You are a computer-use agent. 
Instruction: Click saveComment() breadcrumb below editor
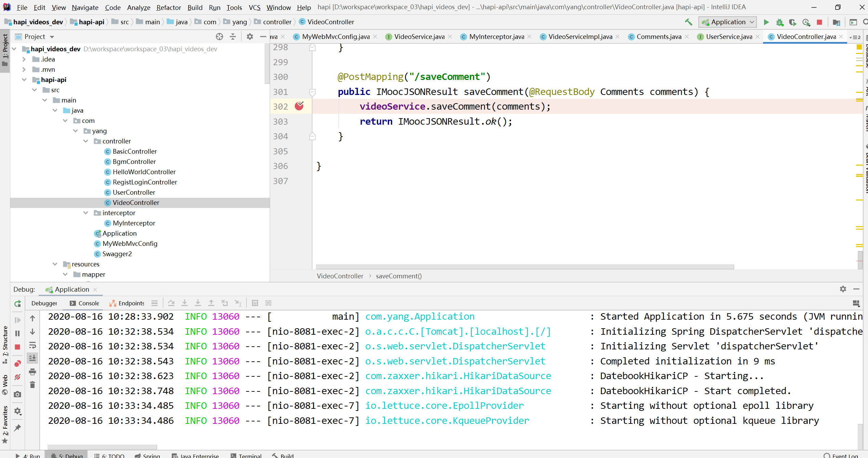(x=399, y=276)
